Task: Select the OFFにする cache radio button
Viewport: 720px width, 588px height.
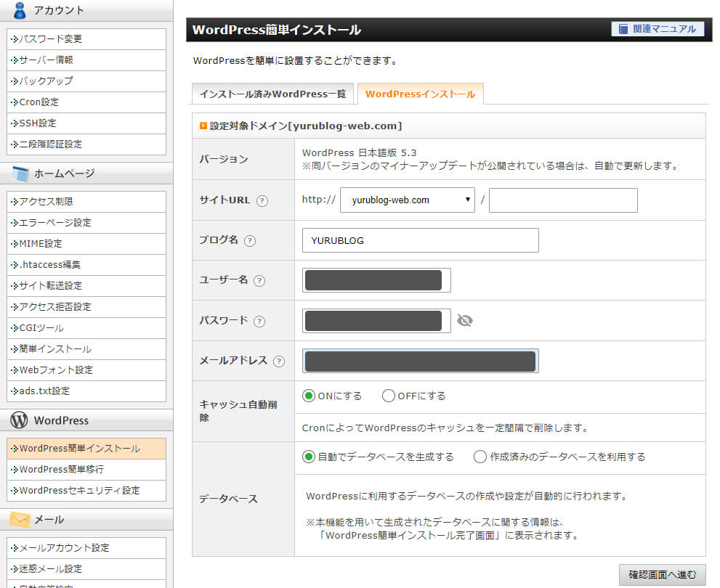Action: tap(389, 396)
